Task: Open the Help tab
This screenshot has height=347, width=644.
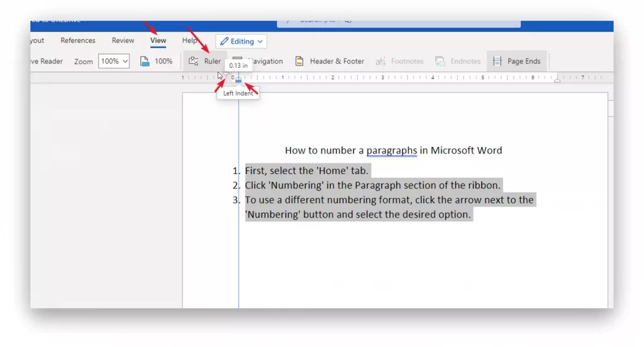Action: [x=189, y=40]
